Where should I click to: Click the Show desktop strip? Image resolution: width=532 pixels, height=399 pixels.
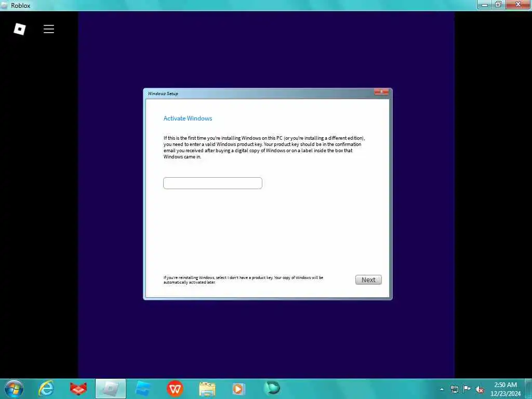pos(528,389)
